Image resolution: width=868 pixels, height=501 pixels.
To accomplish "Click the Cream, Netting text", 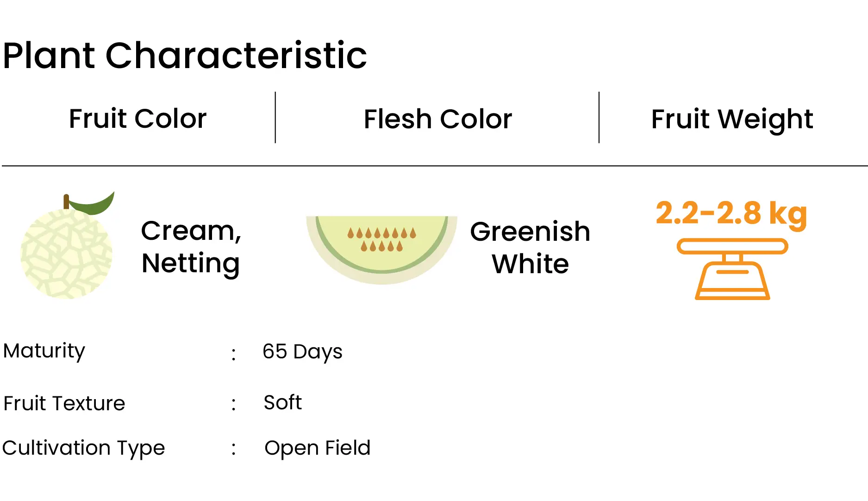I will [x=191, y=247].
